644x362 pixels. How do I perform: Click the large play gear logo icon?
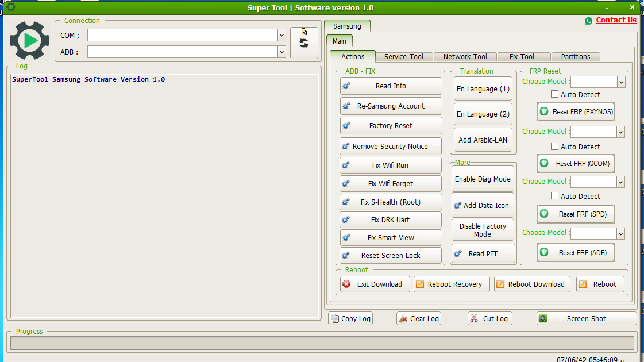(x=29, y=40)
